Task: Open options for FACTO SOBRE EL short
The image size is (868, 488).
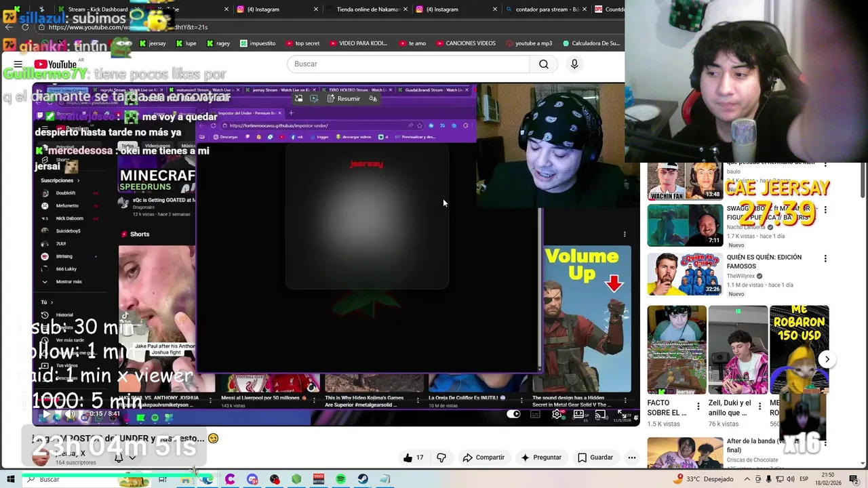Action: click(698, 407)
